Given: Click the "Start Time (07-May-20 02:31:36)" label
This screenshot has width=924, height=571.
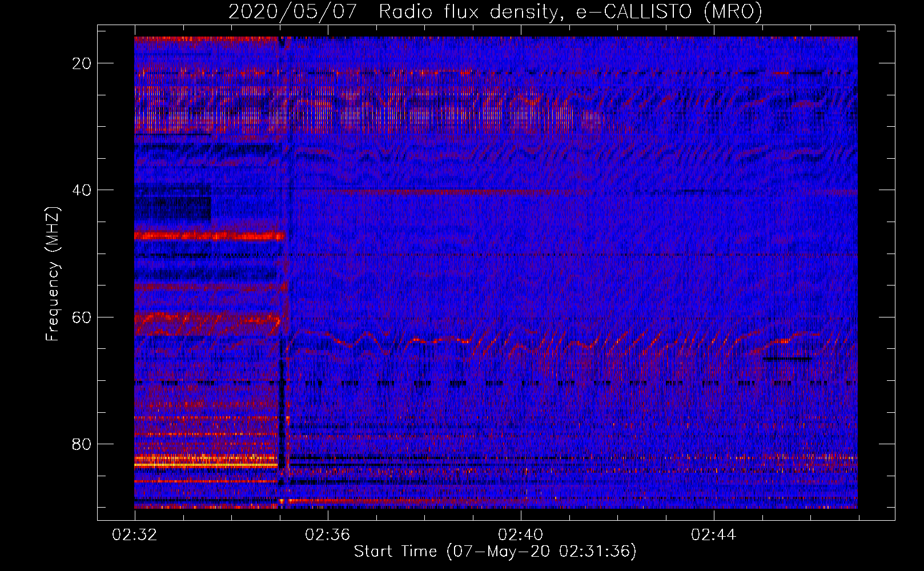Looking at the screenshot, I should tap(495, 551).
